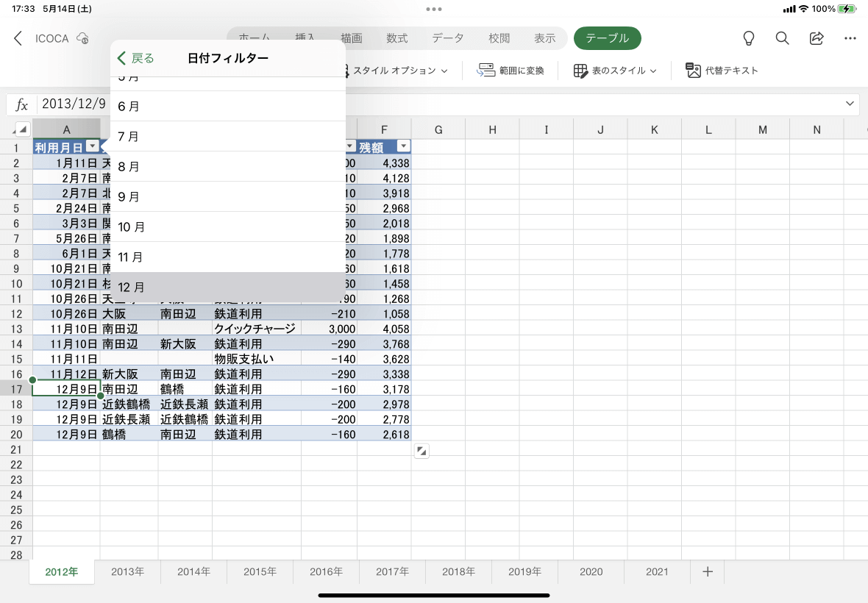Click the 表のスタイル table icon
The height and width of the screenshot is (603, 868).
580,71
